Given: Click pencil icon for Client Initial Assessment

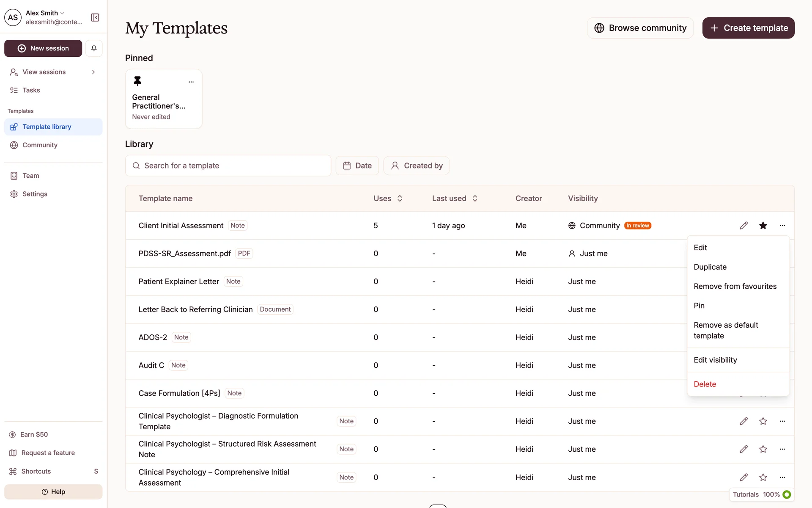Looking at the screenshot, I should click(743, 226).
